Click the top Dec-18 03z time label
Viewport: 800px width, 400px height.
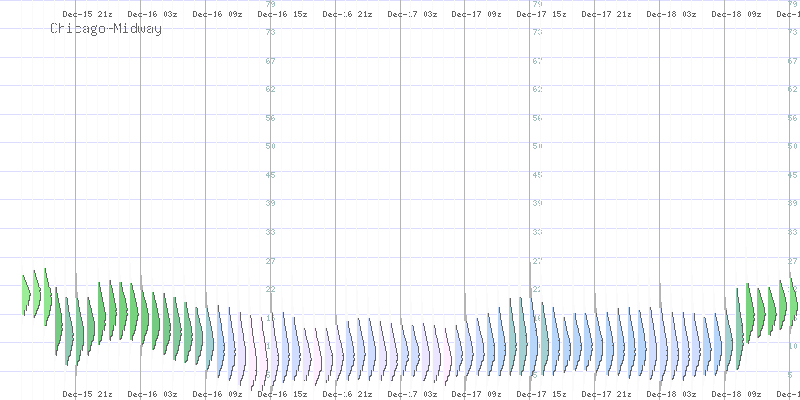click(x=670, y=15)
